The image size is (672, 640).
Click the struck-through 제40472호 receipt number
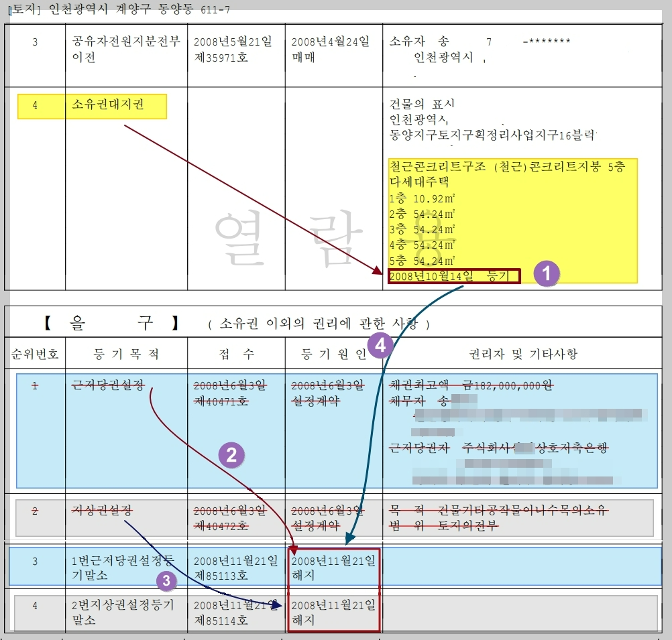[221, 525]
